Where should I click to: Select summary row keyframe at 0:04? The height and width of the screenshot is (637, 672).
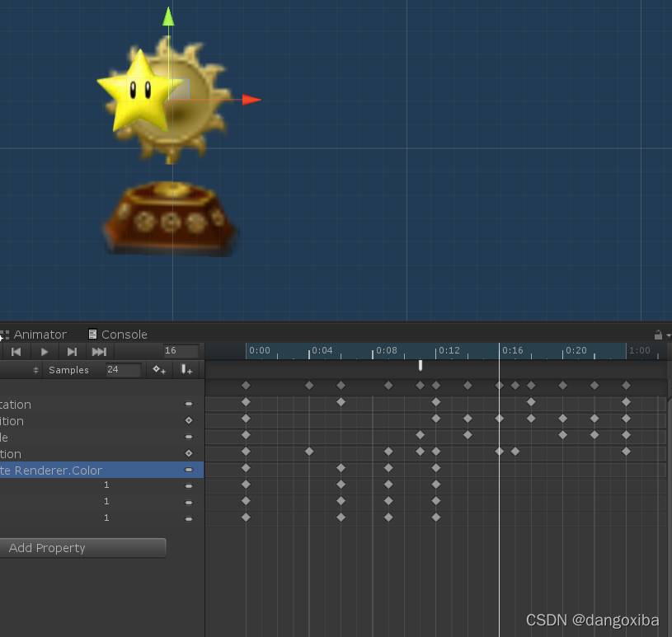point(309,386)
